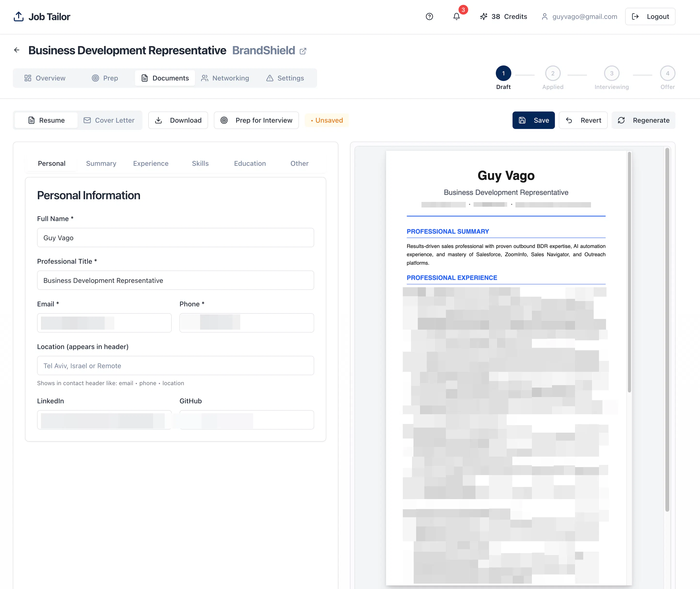Viewport: 700px width, 589px height.
Task: Save the resume changes
Action: [534, 120]
